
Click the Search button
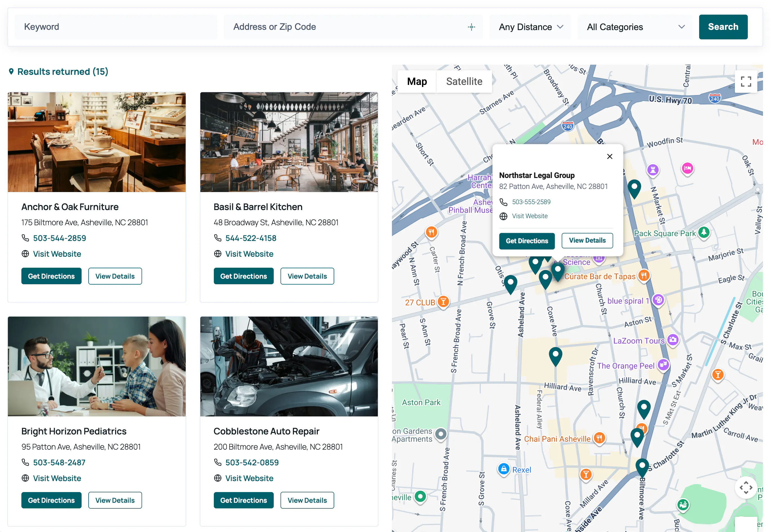click(723, 27)
